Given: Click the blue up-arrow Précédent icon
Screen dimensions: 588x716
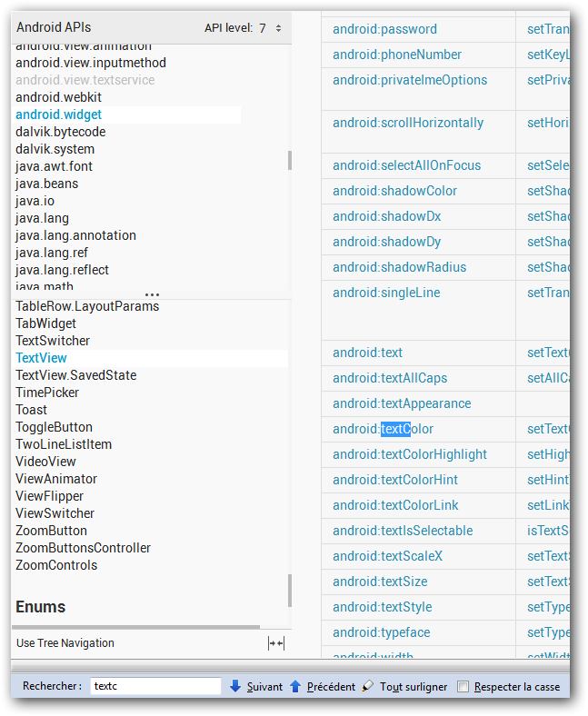Looking at the screenshot, I should pos(295,687).
